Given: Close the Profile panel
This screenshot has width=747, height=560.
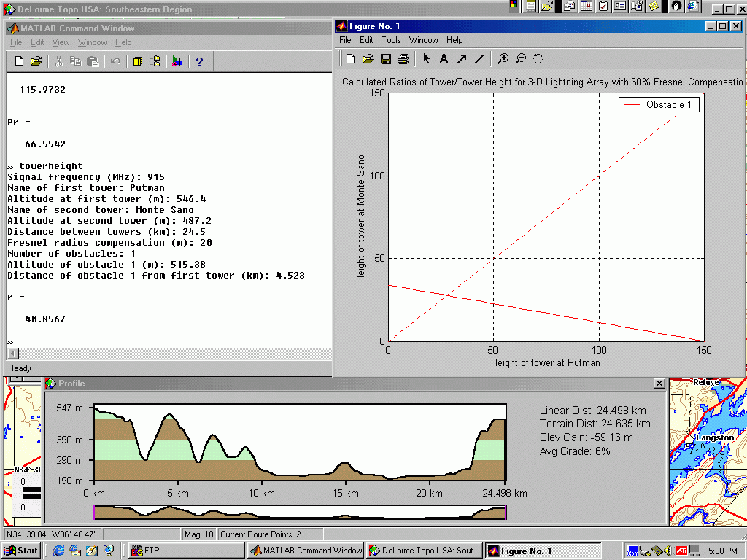Looking at the screenshot, I should 659,384.
